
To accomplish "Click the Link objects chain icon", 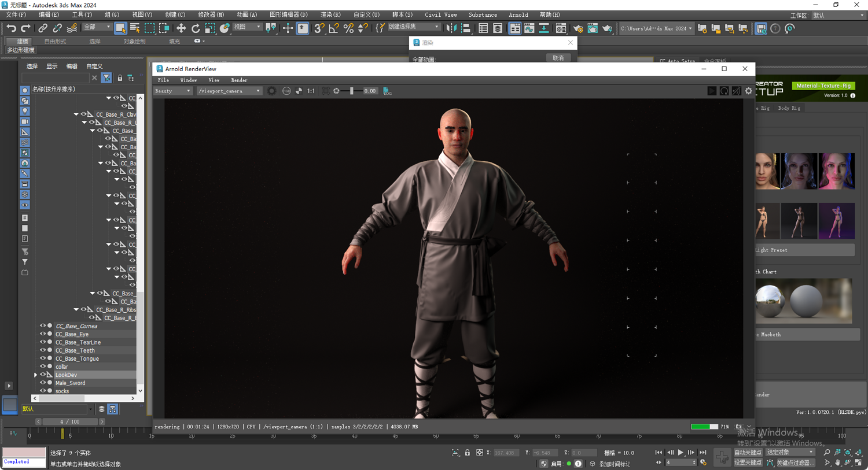I will (x=43, y=28).
